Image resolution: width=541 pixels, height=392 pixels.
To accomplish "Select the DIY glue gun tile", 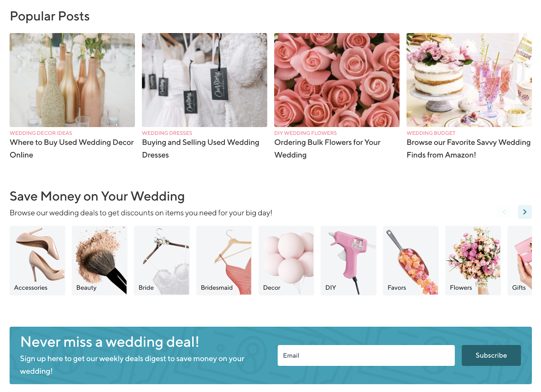I will pyautogui.click(x=349, y=261).
